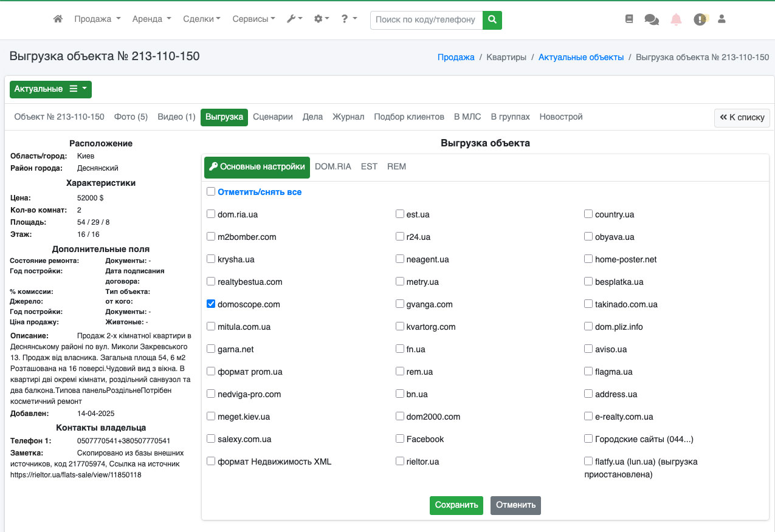Expand the Сервисы dropdown menu
775x532 pixels.
(253, 19)
